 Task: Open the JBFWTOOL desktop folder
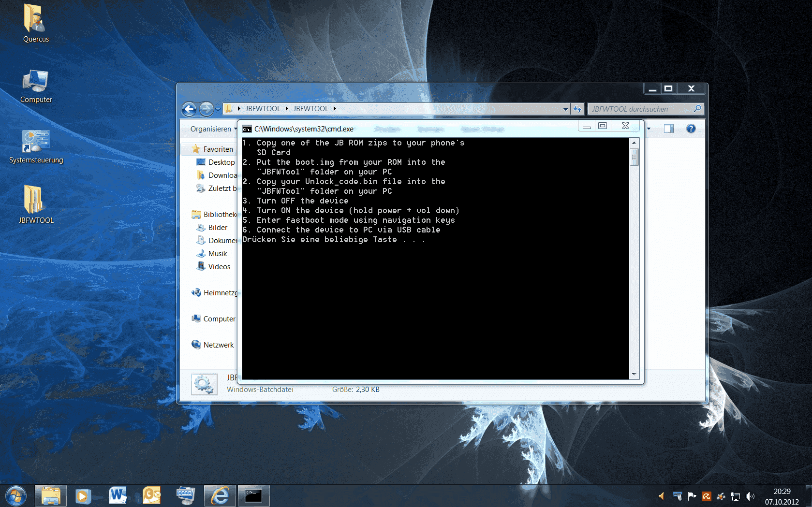coord(36,205)
